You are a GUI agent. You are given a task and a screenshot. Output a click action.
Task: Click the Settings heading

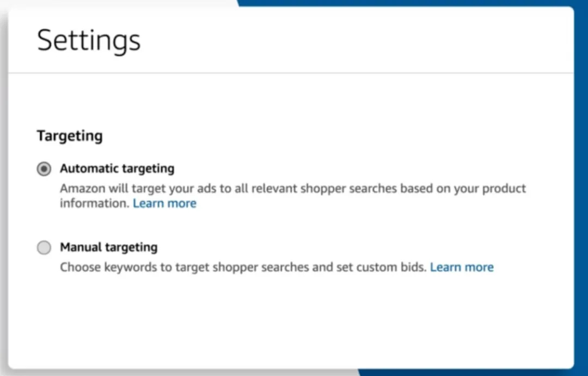point(88,40)
